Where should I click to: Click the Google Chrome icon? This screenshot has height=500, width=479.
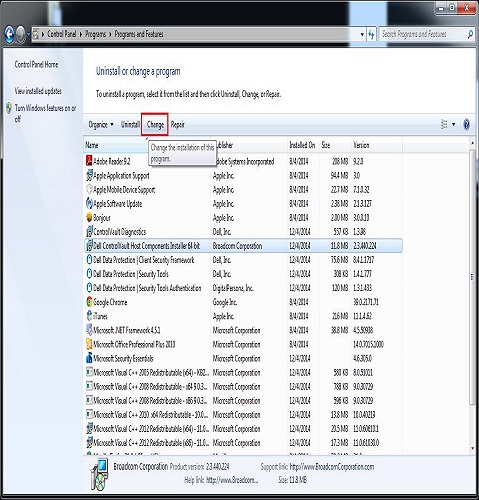[x=89, y=302]
